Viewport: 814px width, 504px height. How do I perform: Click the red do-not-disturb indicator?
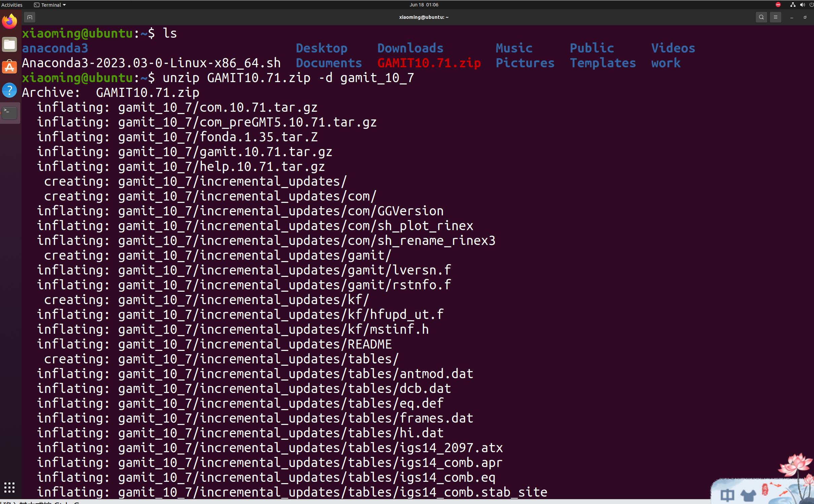point(778,5)
